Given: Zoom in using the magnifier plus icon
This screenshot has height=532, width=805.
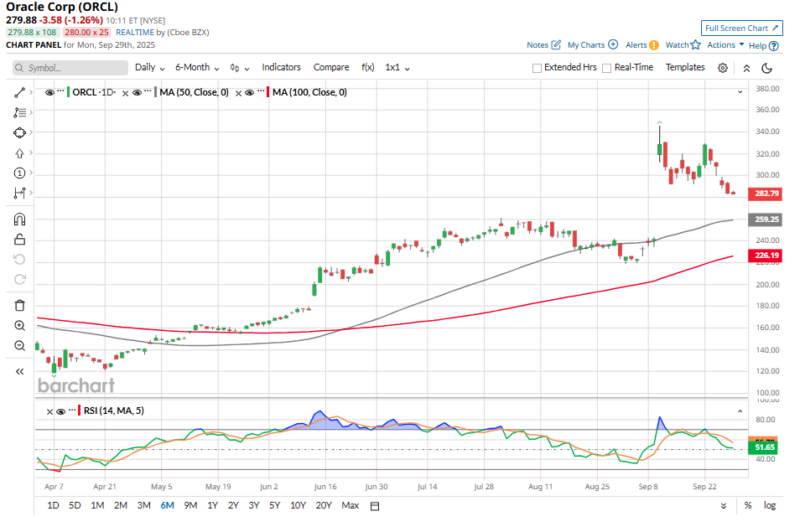Looking at the screenshot, I should click(x=19, y=326).
